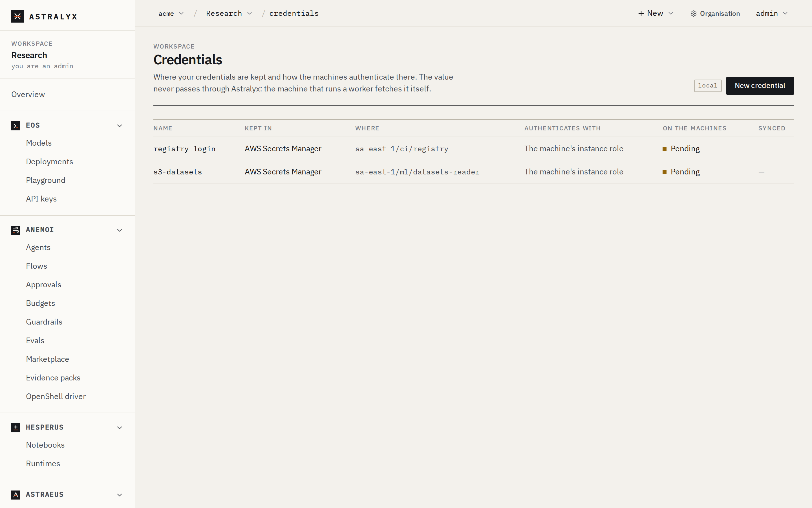Open the admin user menu

click(x=772, y=14)
